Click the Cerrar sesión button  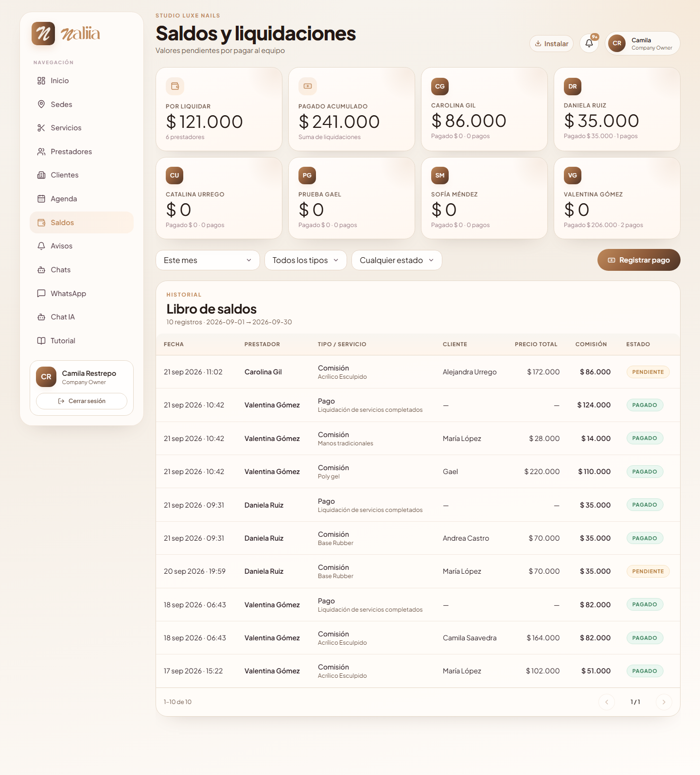82,401
